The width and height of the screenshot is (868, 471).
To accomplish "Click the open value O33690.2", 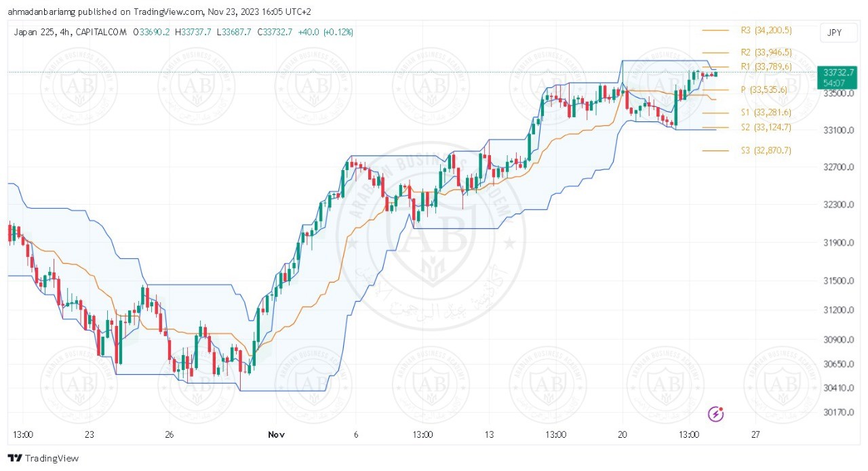I will click(x=151, y=32).
